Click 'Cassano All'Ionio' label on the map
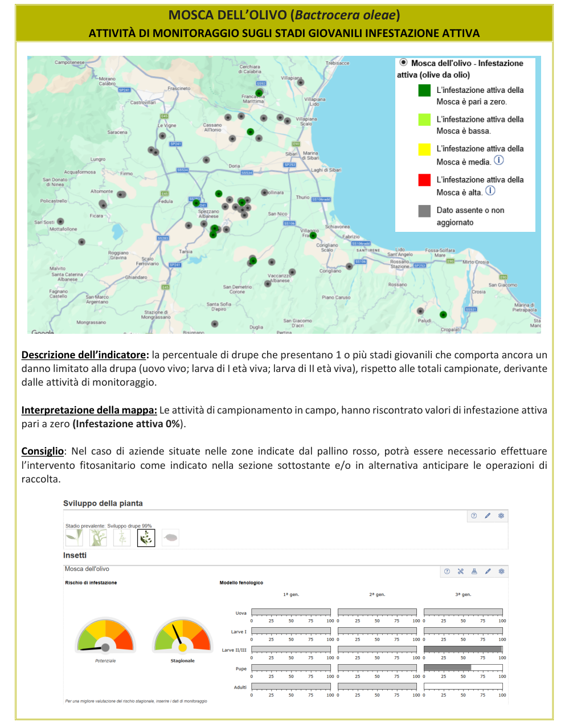The image size is (565, 728). pos(212,127)
